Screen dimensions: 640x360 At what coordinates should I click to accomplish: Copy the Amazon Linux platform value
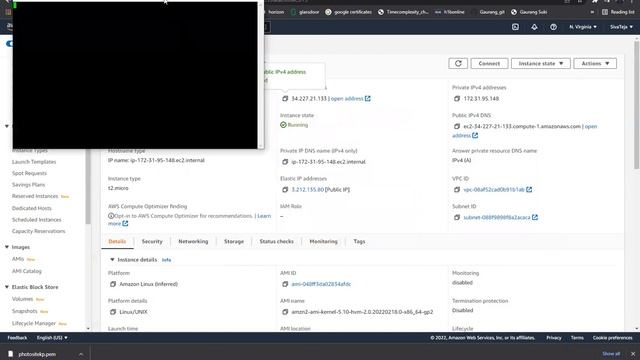coord(113,284)
